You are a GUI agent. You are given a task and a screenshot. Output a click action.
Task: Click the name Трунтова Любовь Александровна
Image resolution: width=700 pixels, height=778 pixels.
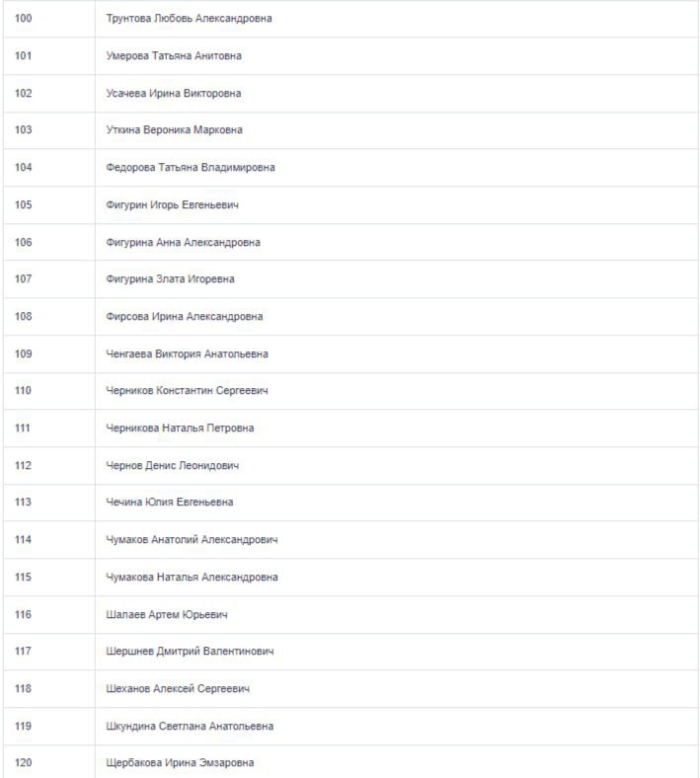[189, 19]
